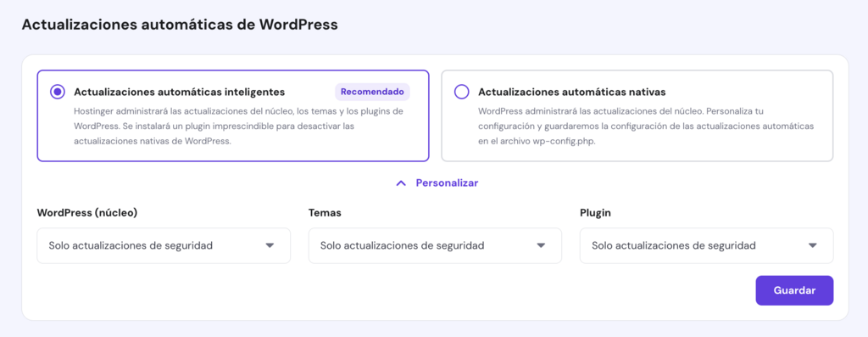The height and width of the screenshot is (337, 868).
Task: Click the arrow in Plugin dropdown
Action: (x=812, y=245)
